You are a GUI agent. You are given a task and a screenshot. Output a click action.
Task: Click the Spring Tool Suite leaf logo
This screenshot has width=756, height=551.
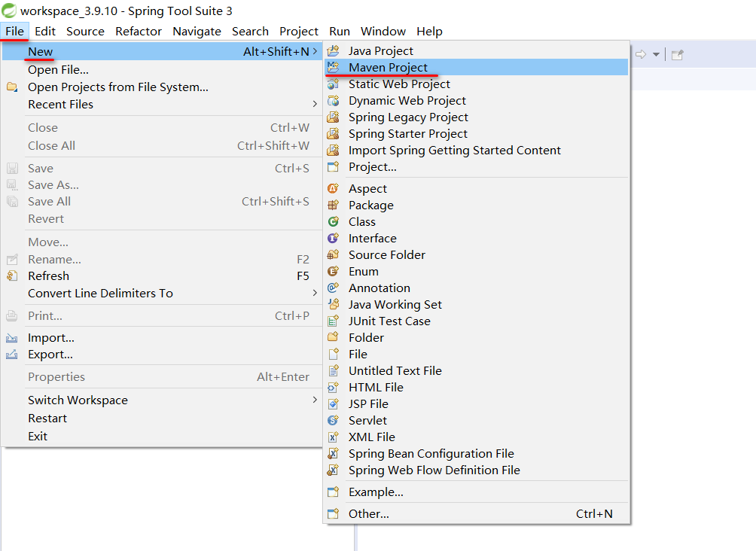9,10
